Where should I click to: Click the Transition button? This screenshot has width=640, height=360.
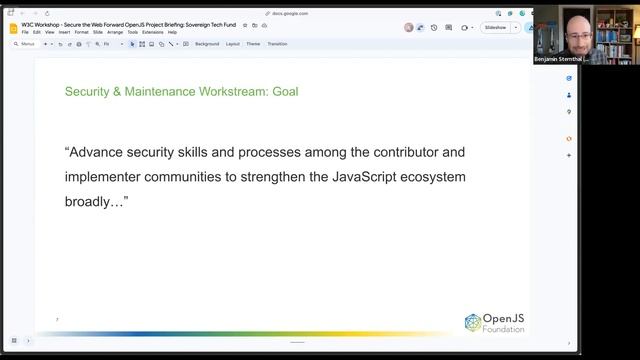coord(277,44)
